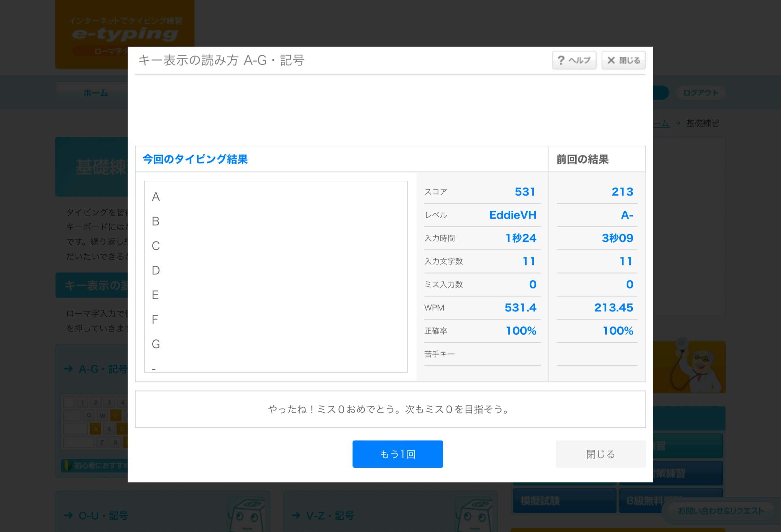
Task: Click the ヘルプ help button
Action: click(x=574, y=60)
